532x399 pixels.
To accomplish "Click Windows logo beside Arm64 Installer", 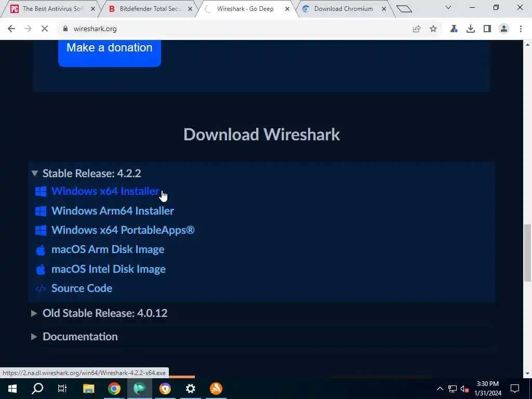I will 41,211.
